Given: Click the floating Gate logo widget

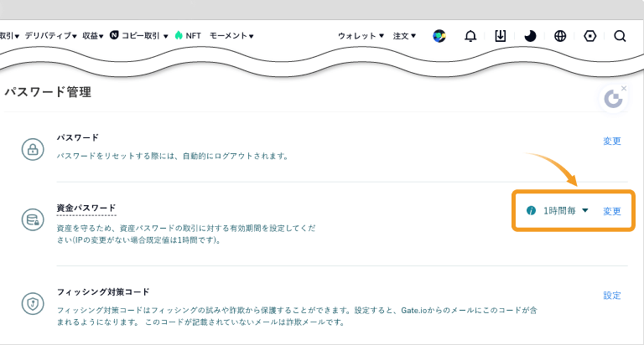Looking at the screenshot, I should [613, 100].
